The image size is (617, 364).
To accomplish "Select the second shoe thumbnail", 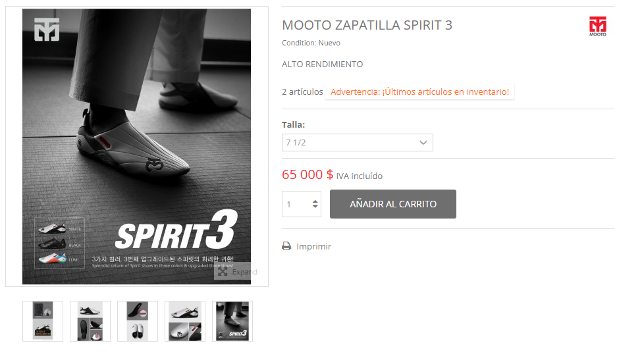I will 90,321.
